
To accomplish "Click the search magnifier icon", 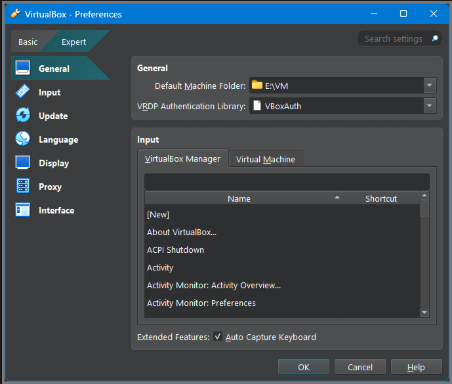I will pyautogui.click(x=435, y=39).
